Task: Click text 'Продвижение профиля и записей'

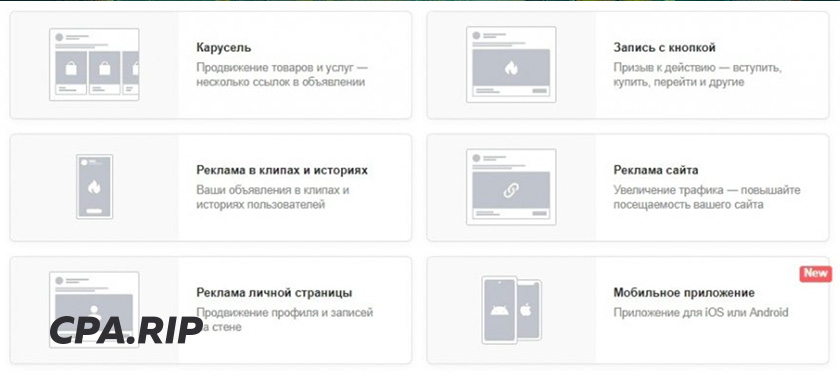Action: click(284, 312)
